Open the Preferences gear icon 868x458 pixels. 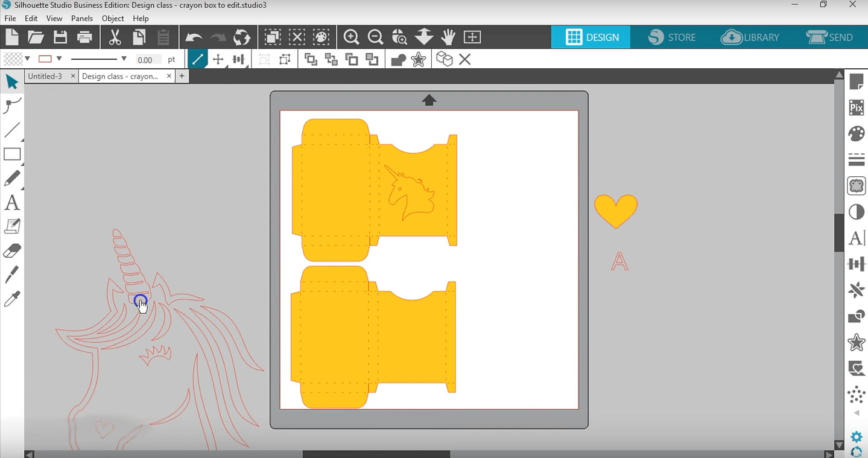[x=856, y=437]
